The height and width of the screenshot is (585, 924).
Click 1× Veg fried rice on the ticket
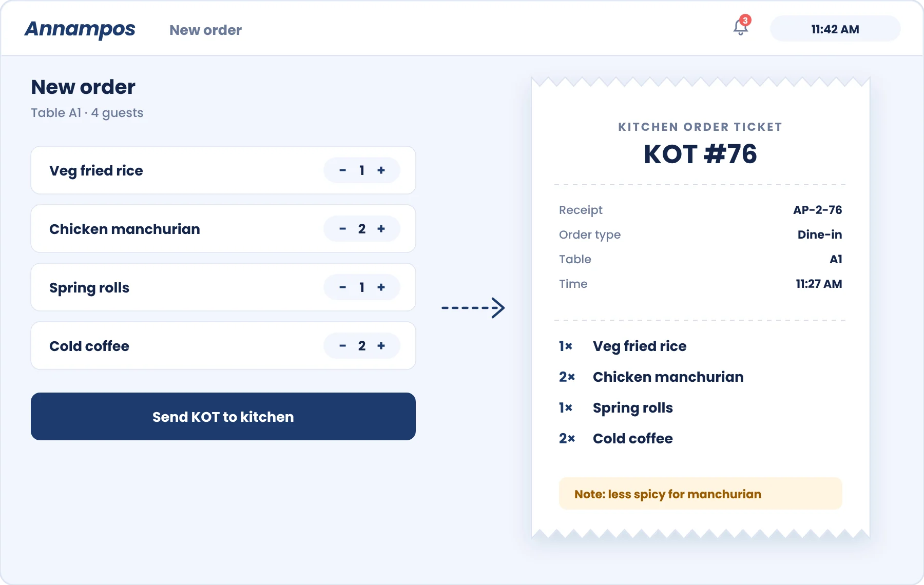point(623,346)
